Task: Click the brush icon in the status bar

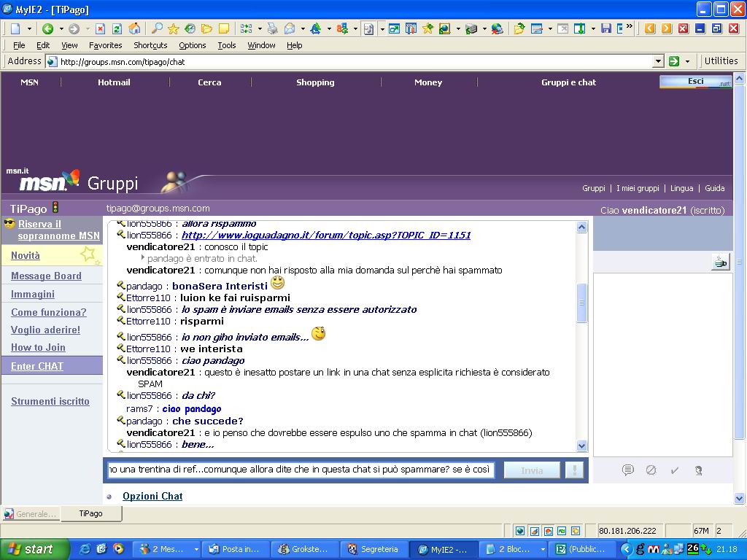Action: click(x=534, y=531)
